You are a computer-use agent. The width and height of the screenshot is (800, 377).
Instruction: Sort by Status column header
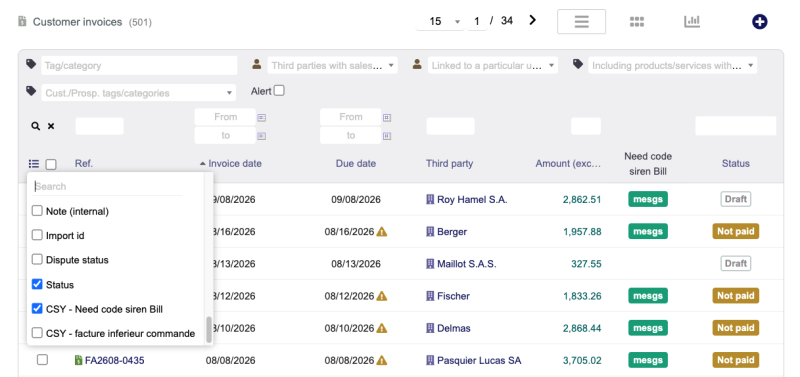(736, 164)
